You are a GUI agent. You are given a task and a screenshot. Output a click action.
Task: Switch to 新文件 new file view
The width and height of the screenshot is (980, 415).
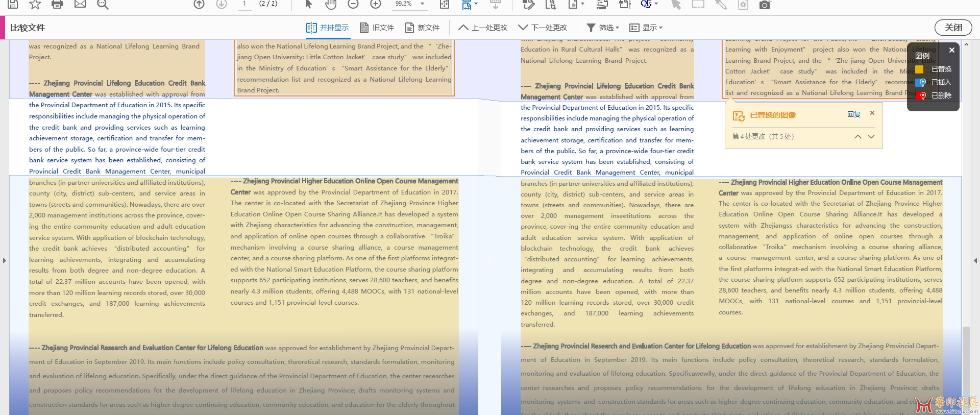click(x=423, y=28)
